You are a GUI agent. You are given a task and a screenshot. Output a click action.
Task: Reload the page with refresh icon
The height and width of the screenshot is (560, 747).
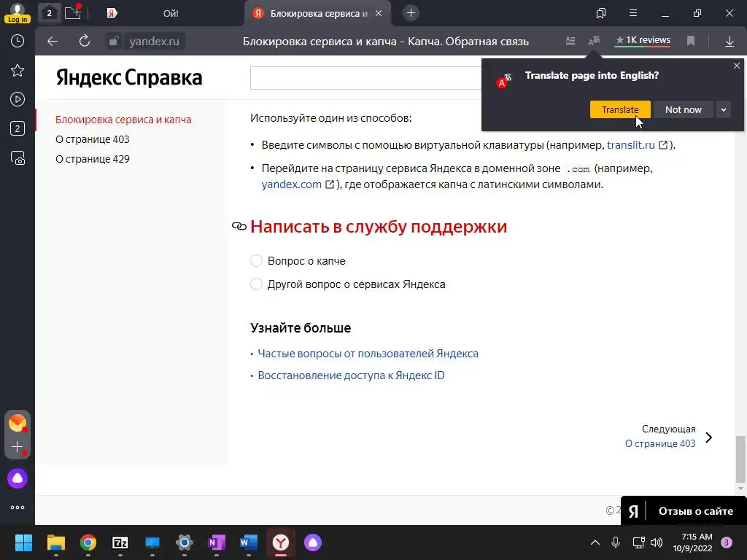coord(85,42)
